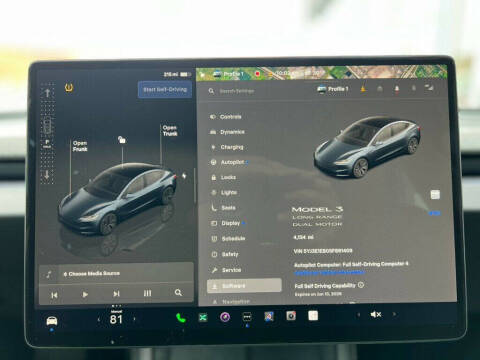This screenshot has height=360, width=480.
Task: Tap the unlock padlock icon above the car
Action: point(122,139)
